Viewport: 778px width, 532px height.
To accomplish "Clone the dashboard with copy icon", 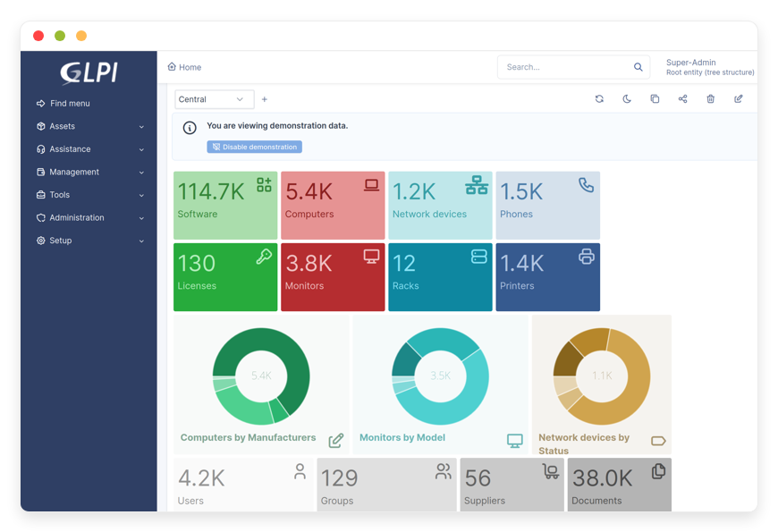I will pos(655,98).
